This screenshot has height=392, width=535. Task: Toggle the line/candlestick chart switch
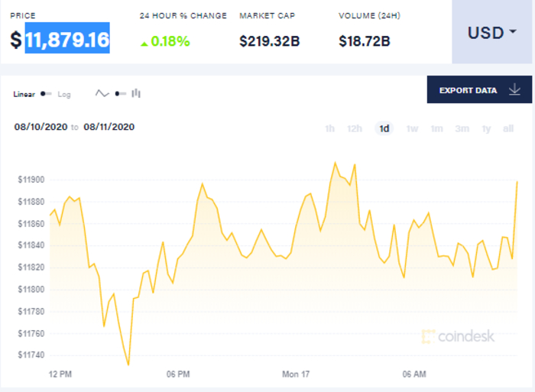(119, 93)
